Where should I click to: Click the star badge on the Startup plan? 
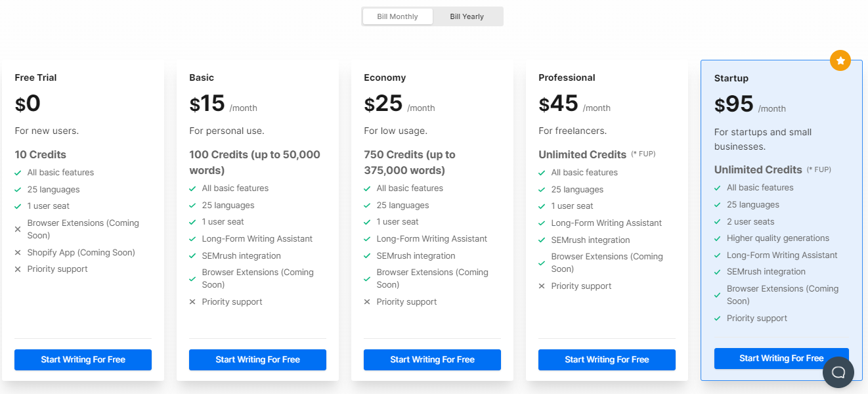point(840,60)
